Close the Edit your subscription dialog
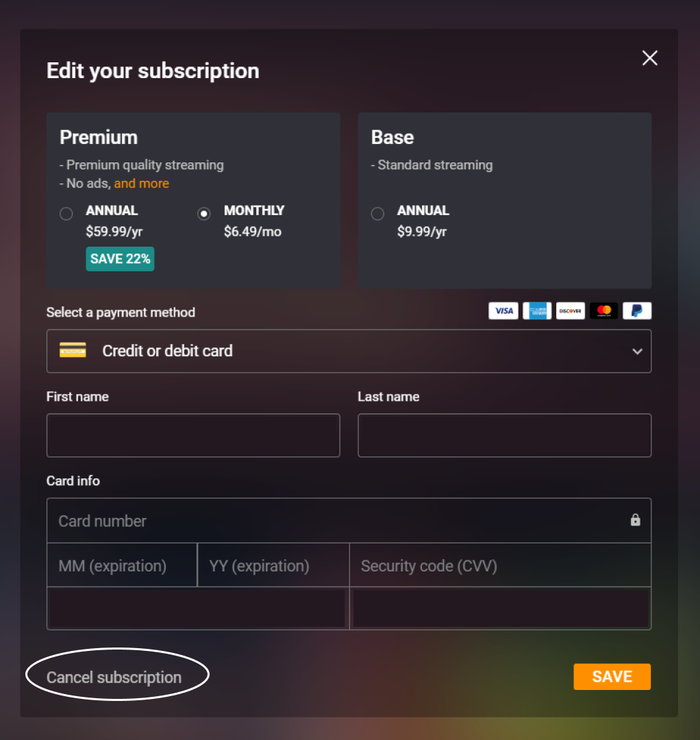The width and height of the screenshot is (700, 740). tap(649, 58)
